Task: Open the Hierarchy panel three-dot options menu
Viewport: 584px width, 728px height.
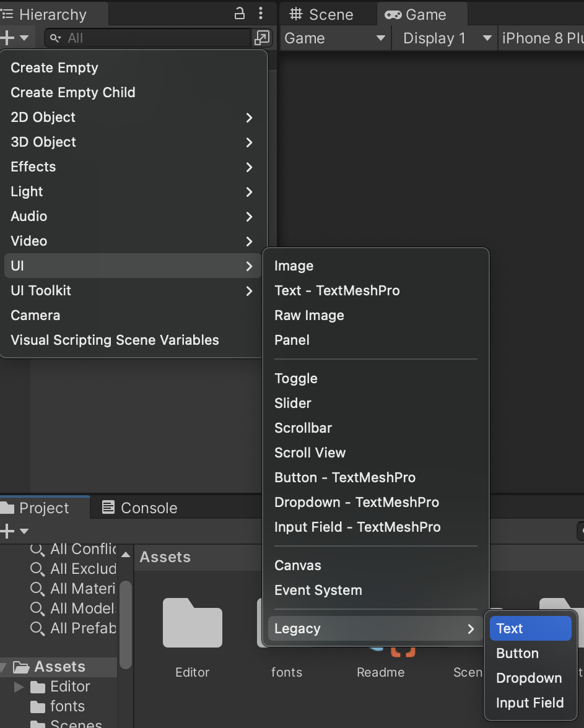Action: [261, 14]
